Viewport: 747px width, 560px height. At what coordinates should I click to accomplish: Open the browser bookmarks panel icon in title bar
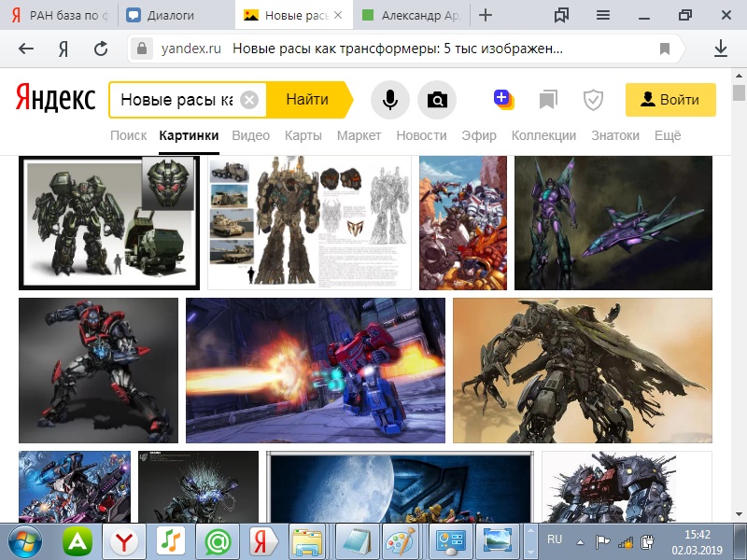562,15
